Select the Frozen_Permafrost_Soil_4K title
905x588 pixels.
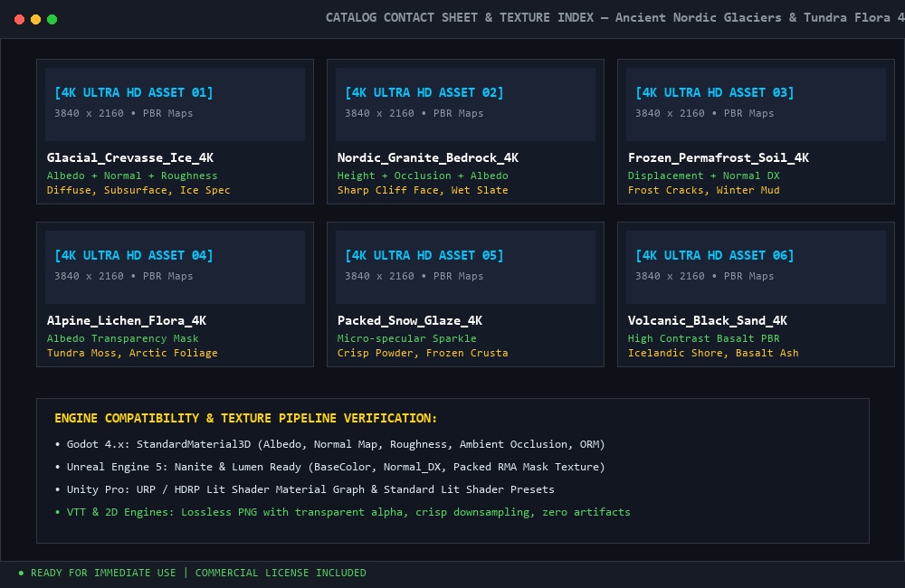point(719,158)
